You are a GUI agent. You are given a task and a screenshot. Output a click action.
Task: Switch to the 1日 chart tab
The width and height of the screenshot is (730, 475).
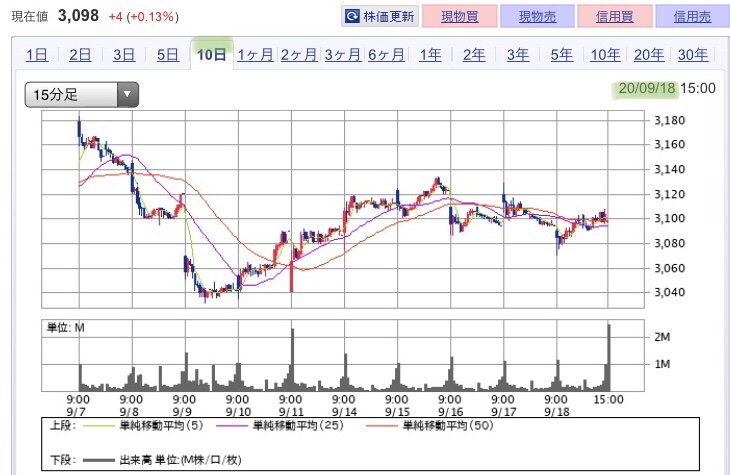(x=37, y=54)
